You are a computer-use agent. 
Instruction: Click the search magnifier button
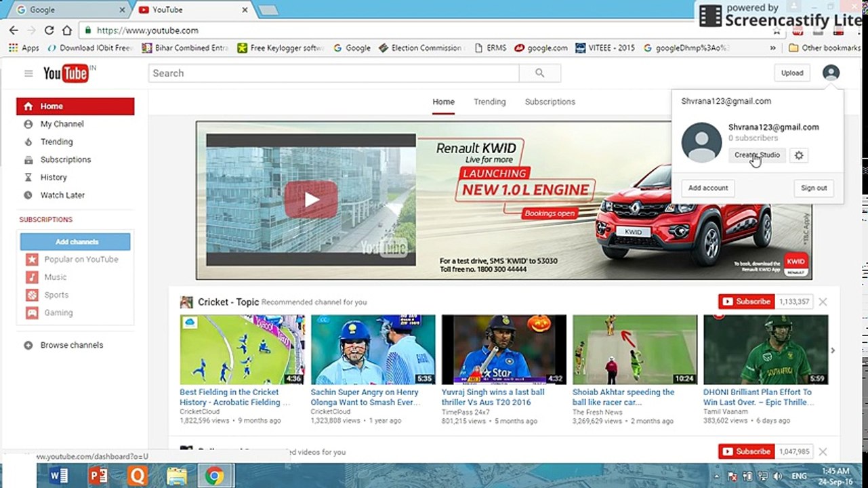pyautogui.click(x=540, y=73)
